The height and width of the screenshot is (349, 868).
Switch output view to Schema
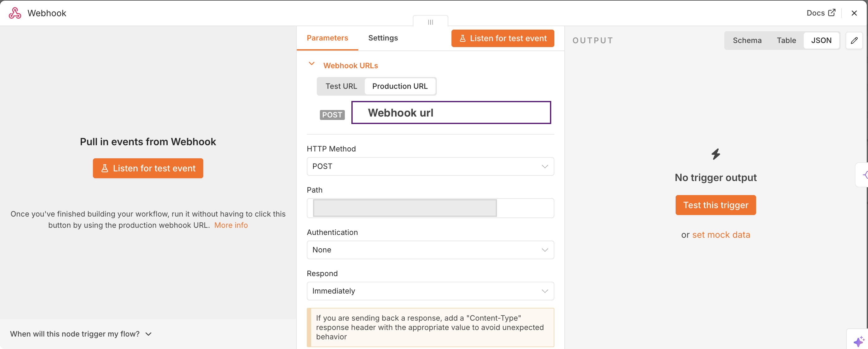click(747, 41)
